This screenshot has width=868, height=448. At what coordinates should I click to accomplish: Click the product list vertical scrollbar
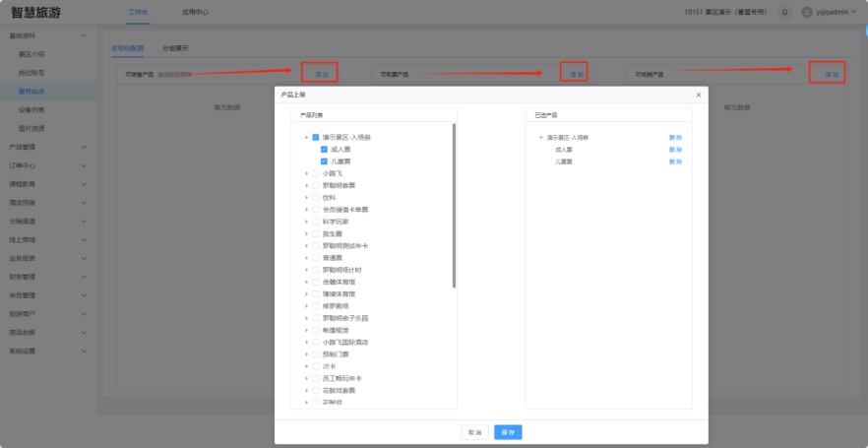454,205
